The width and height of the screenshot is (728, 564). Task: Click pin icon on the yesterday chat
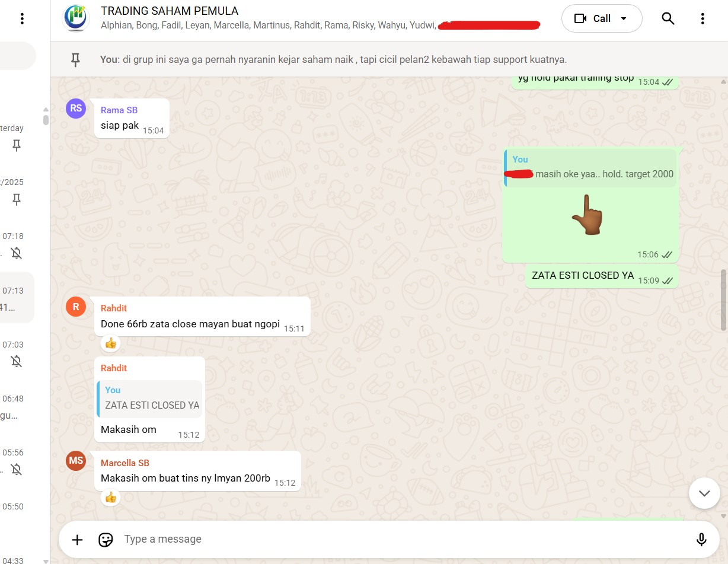click(x=17, y=145)
